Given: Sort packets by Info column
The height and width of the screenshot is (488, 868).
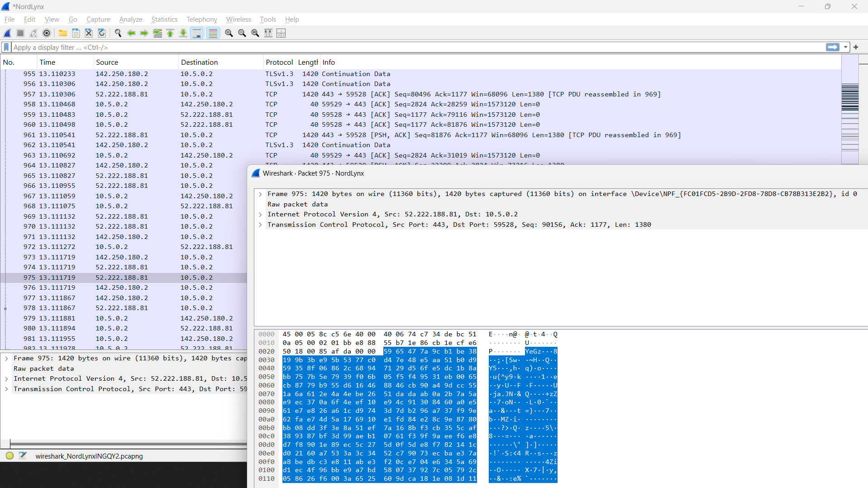Looking at the screenshot, I should 580,62.
